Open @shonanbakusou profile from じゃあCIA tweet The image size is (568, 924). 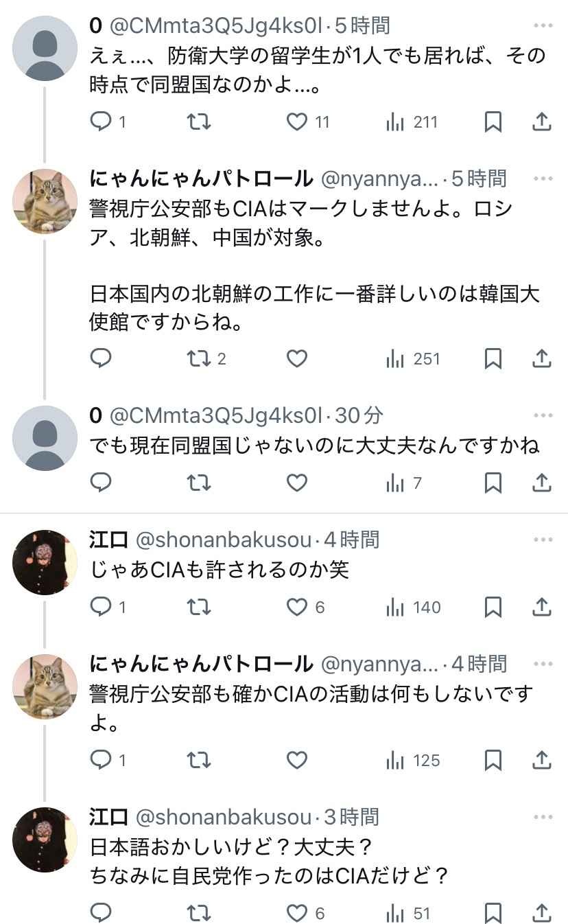(224, 540)
